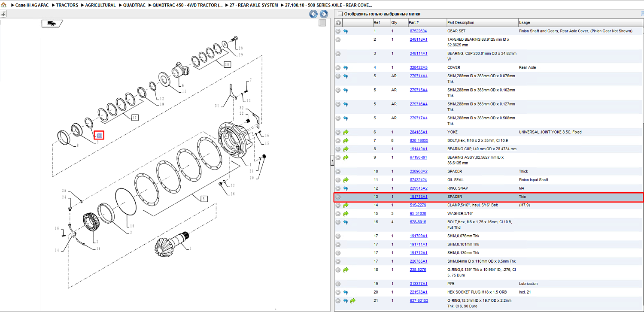Click the blue arrow on the RING, SNAP row
The width and height of the screenshot is (644, 312).
[x=346, y=188]
